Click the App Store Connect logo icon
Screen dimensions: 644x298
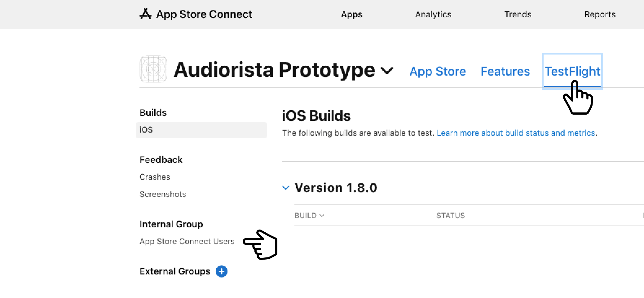point(145,14)
